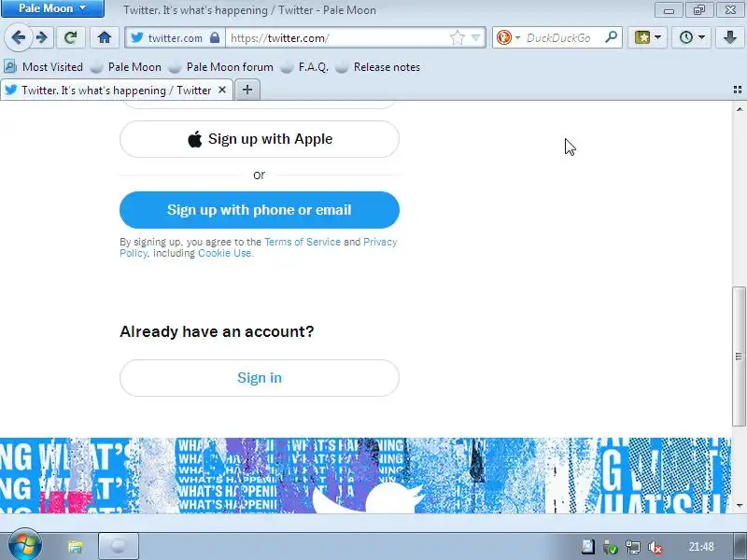Close the Twitter tab
The width and height of the screenshot is (747, 560).
tap(222, 90)
